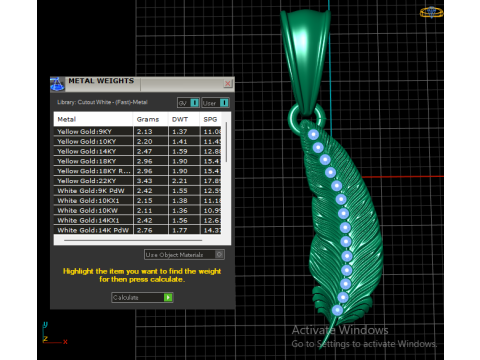The height and width of the screenshot is (360, 480).
Task: Select the Yellow Gold:22KY row
Action: click(x=137, y=181)
